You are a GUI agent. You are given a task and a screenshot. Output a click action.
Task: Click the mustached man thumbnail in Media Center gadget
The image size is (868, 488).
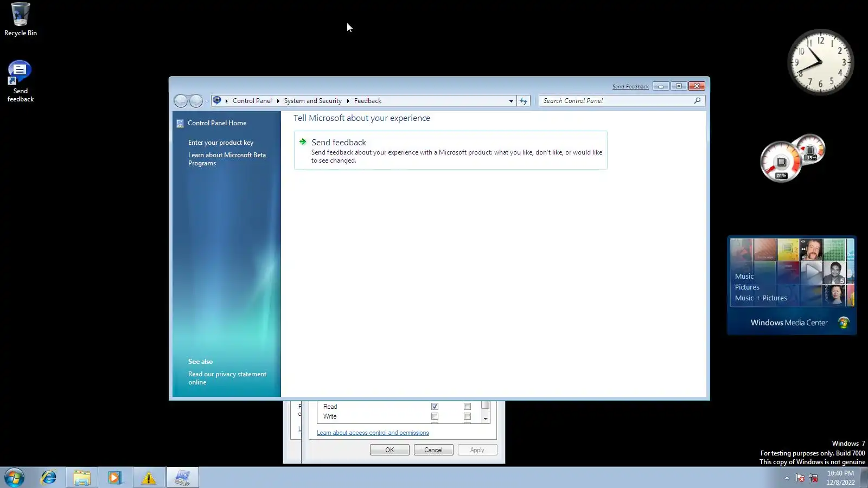[x=812, y=249]
